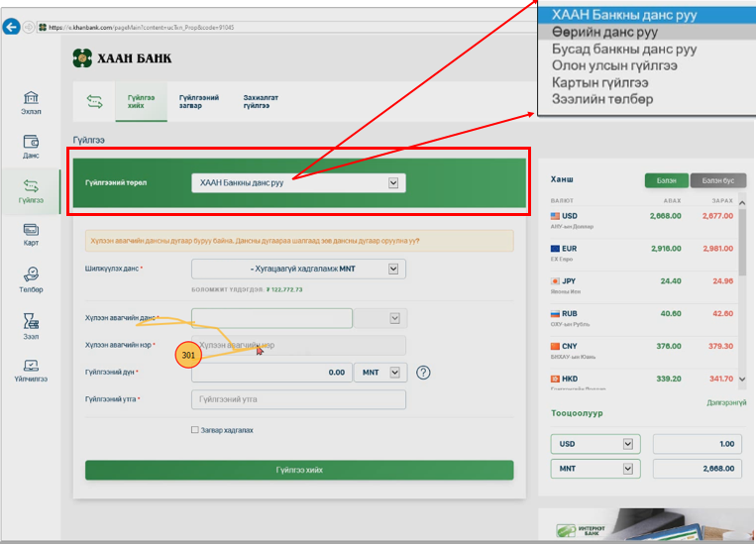Click the JPY flag icon in rates

pyautogui.click(x=555, y=281)
